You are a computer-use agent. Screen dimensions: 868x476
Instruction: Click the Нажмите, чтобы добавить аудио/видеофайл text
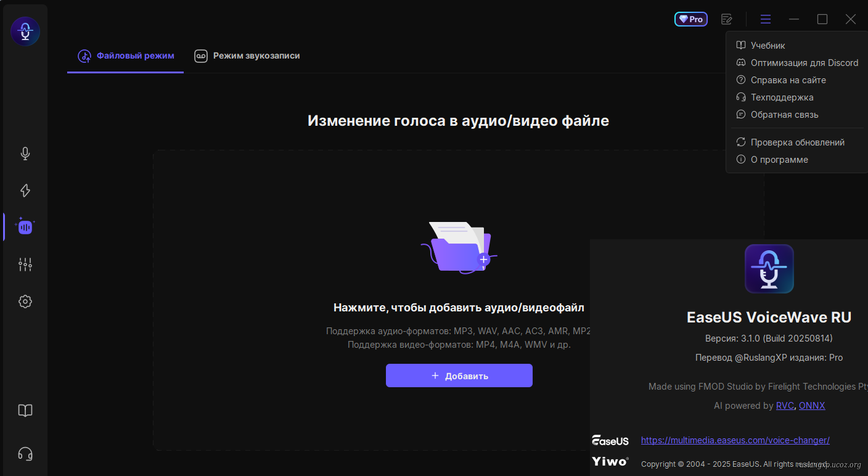459,308
